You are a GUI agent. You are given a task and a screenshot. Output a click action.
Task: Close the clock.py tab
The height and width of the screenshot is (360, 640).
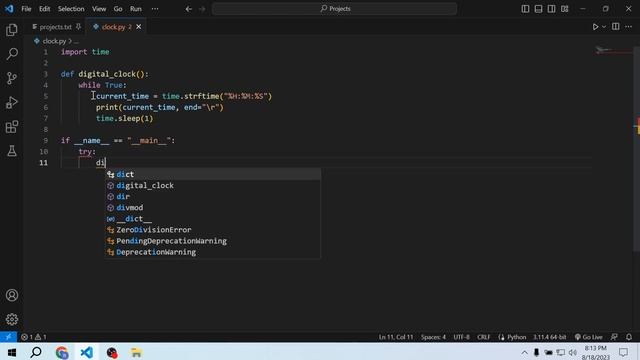point(139,27)
